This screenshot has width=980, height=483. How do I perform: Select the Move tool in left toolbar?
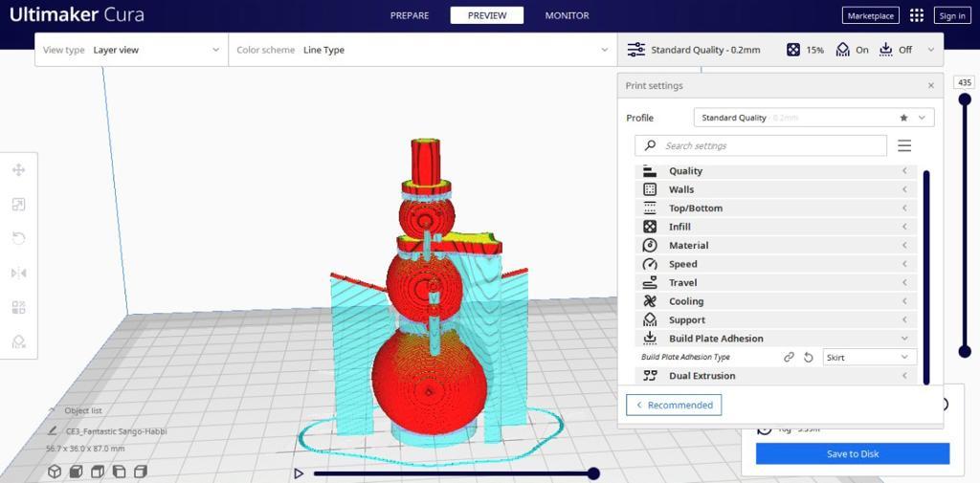19,170
